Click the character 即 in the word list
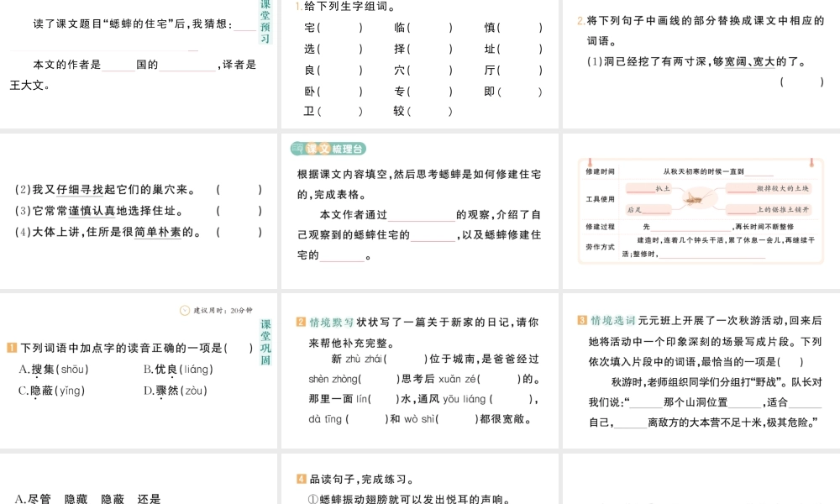 [x=490, y=92]
